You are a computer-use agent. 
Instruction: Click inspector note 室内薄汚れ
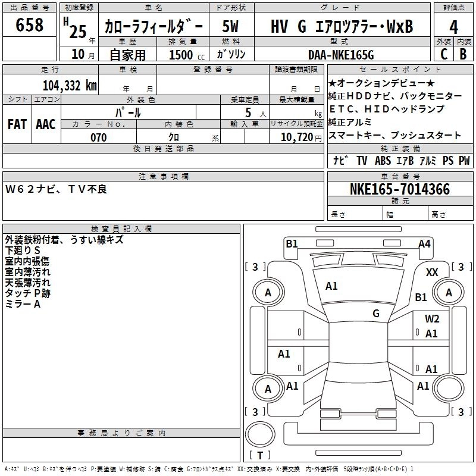pos(27,272)
